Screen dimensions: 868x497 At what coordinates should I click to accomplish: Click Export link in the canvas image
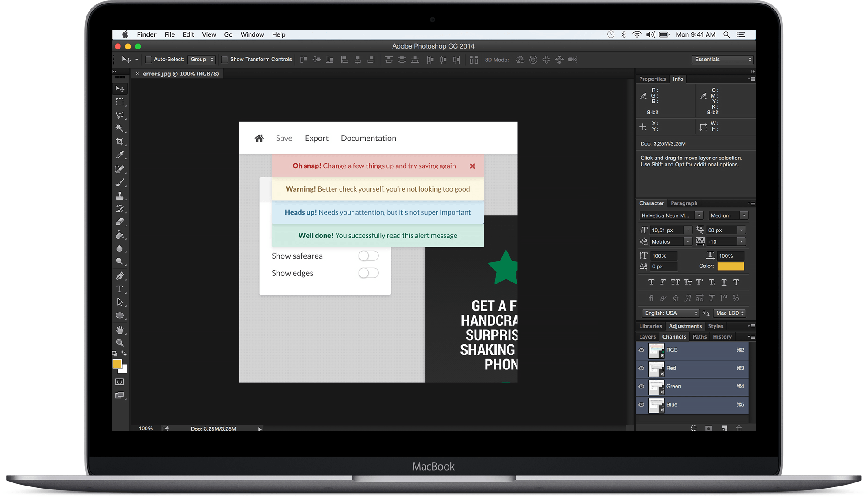click(317, 138)
